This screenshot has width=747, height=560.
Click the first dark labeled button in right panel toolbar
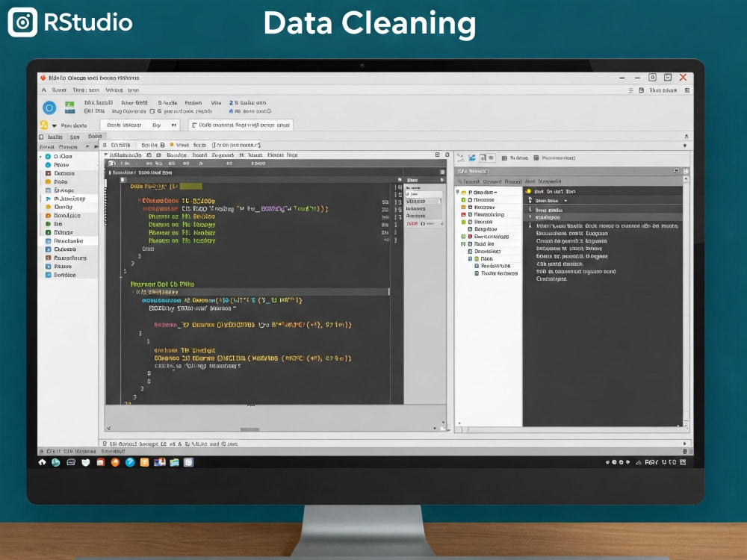tap(515, 158)
